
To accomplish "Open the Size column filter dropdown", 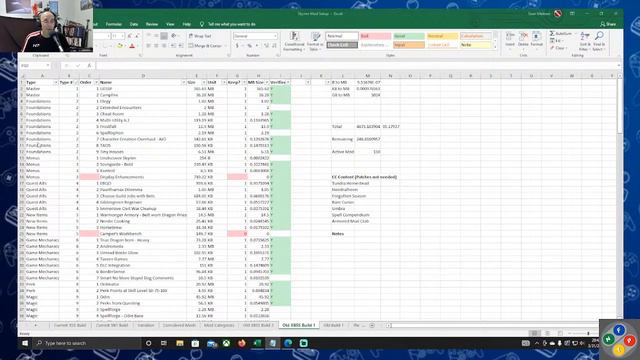I will [x=204, y=82].
